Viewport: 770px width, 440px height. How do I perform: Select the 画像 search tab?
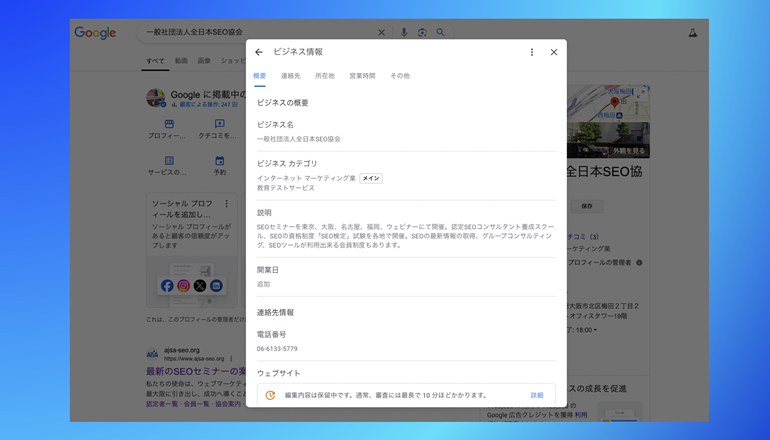[204, 61]
